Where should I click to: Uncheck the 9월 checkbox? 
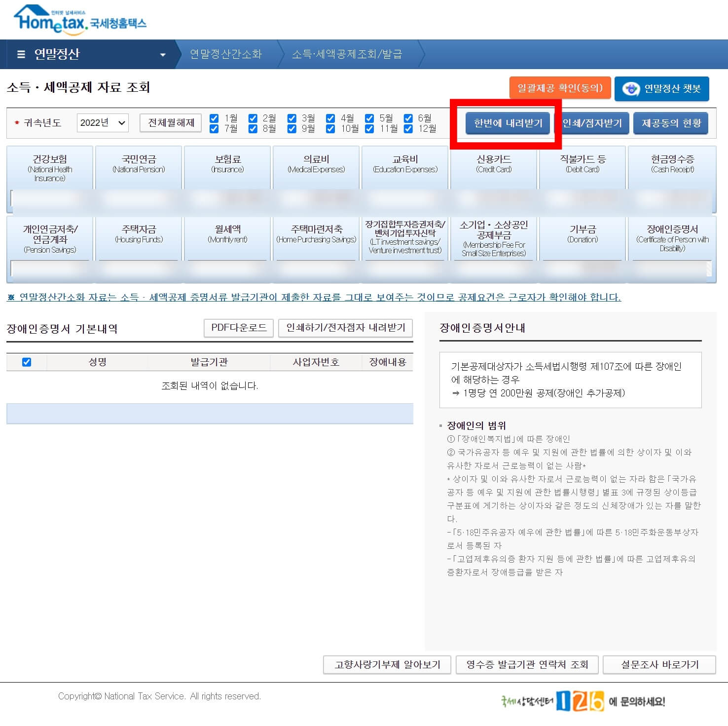(x=291, y=129)
